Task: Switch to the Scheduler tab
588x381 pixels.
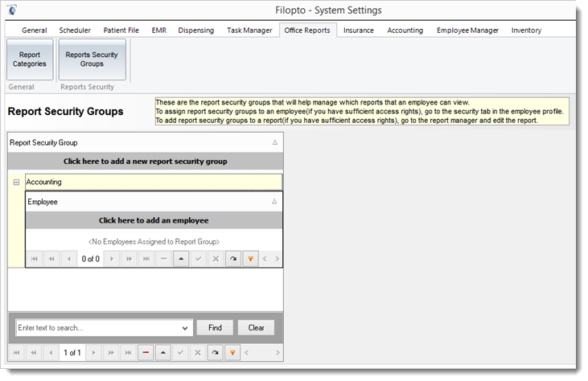Action: point(75,31)
